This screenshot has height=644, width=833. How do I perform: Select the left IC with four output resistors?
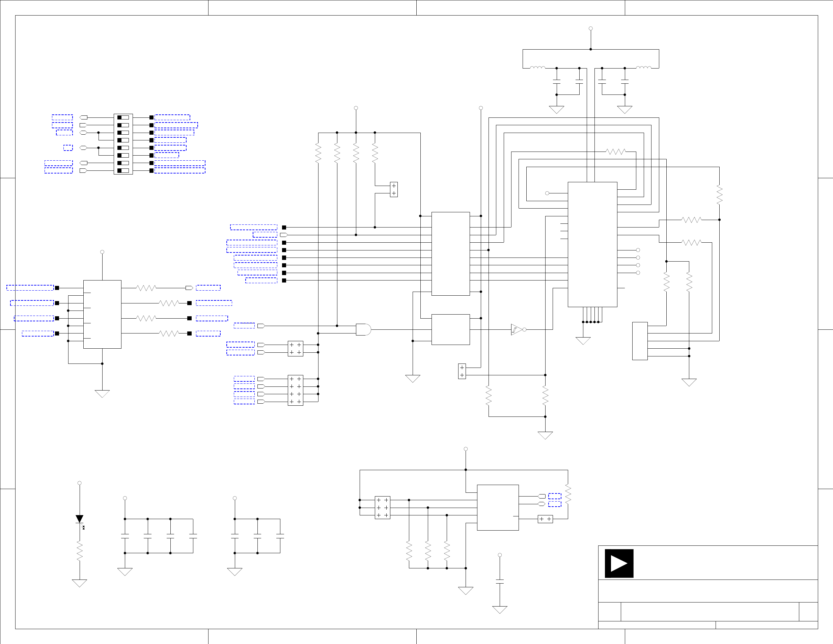102,314
